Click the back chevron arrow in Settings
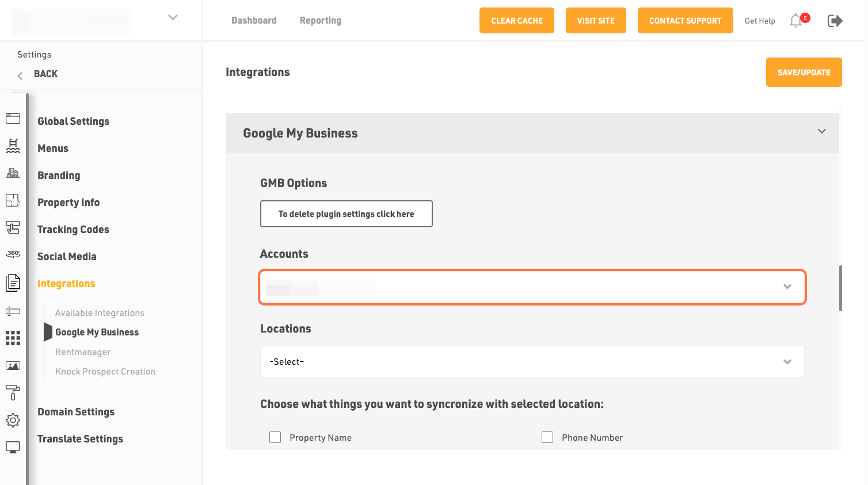Viewport: 868px width, 485px height. 20,75
